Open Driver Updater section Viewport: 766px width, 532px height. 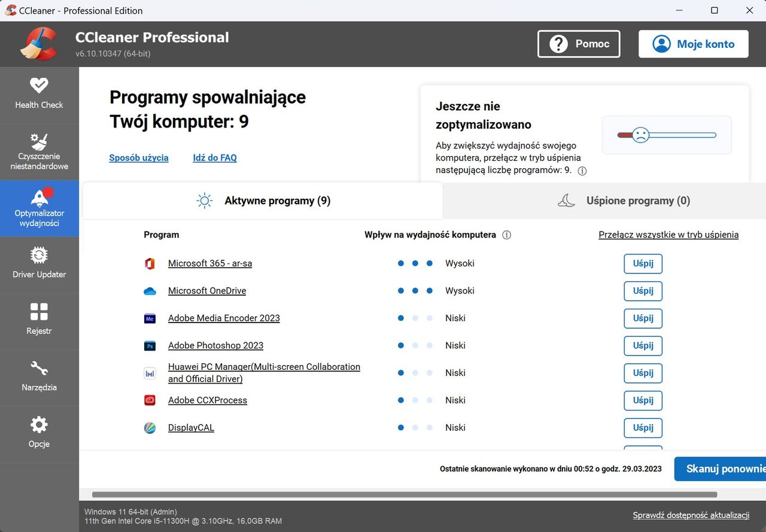click(x=39, y=265)
